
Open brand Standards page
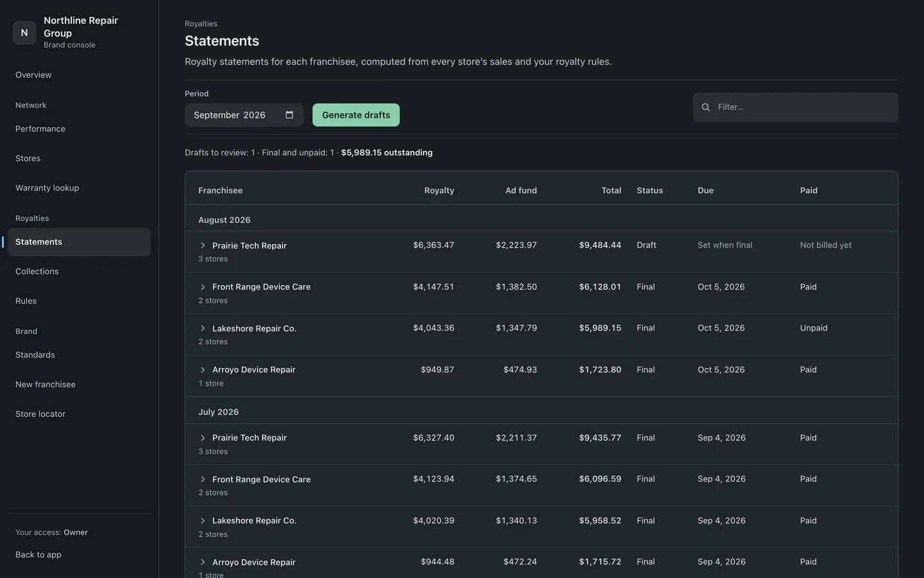click(x=79, y=355)
